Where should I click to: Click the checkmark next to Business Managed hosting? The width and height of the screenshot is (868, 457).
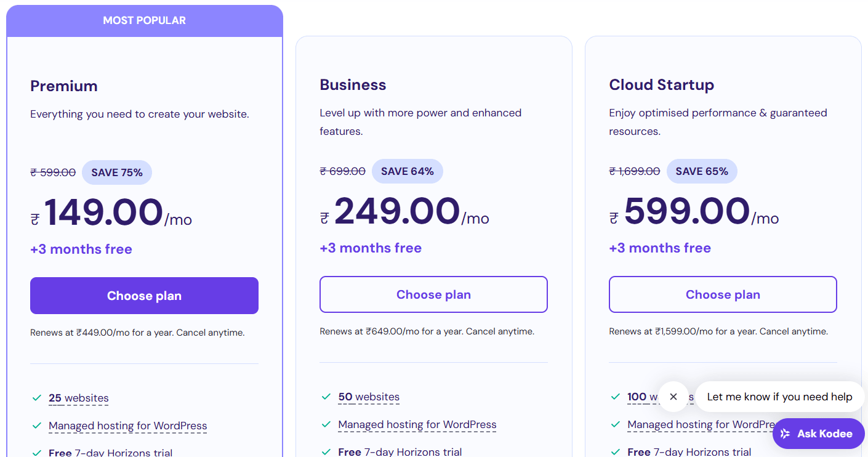[326, 424]
